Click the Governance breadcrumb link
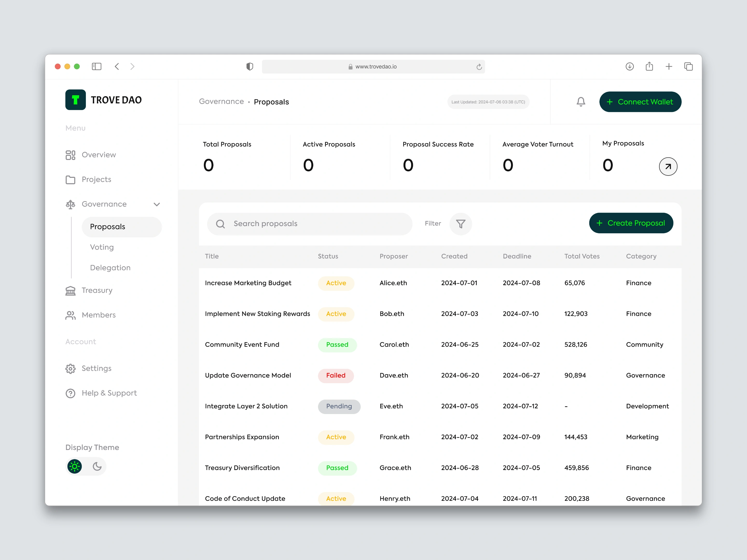Screen dimensions: 747x560 (x=221, y=102)
